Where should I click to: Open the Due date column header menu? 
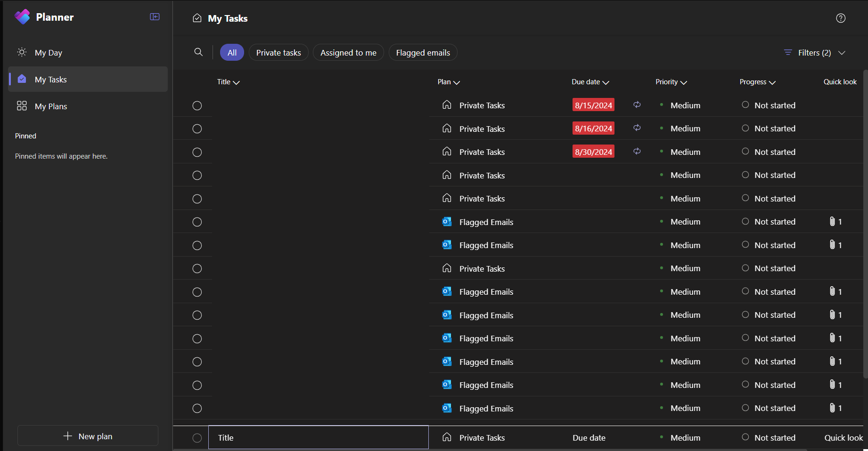590,82
